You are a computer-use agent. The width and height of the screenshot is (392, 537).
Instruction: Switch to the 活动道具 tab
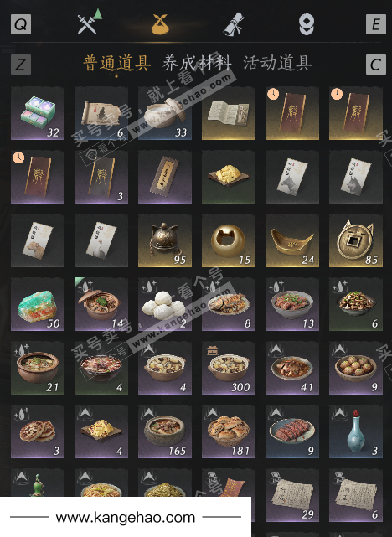(277, 63)
